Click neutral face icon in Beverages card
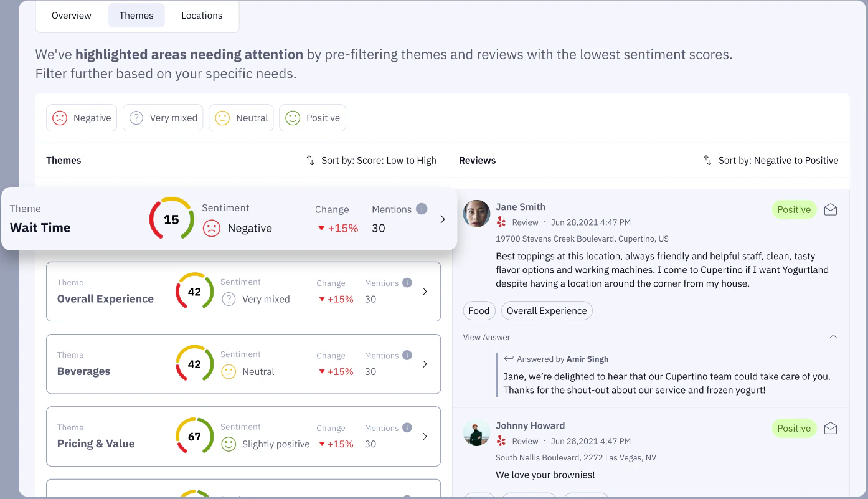Image resolution: width=868 pixels, height=499 pixels. click(229, 372)
